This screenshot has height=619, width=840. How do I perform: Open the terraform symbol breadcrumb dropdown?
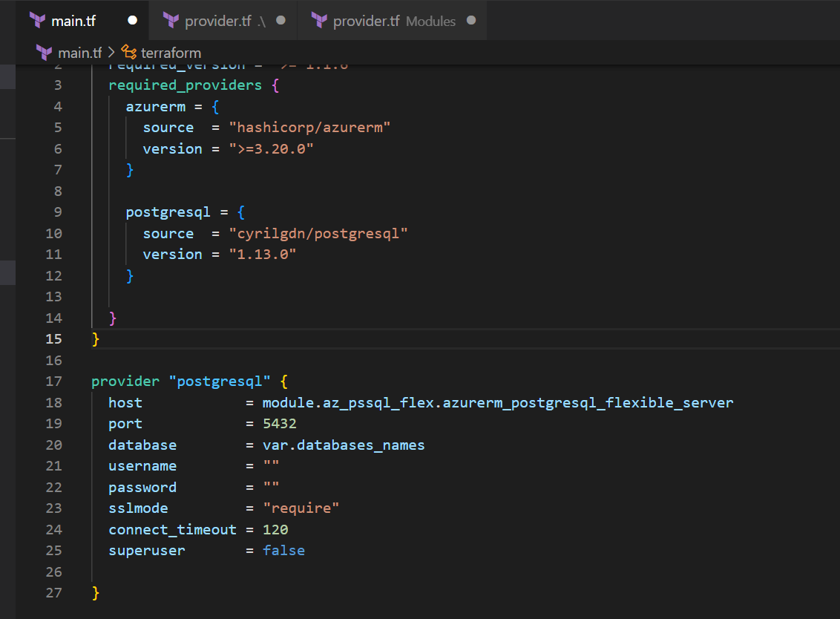(171, 53)
